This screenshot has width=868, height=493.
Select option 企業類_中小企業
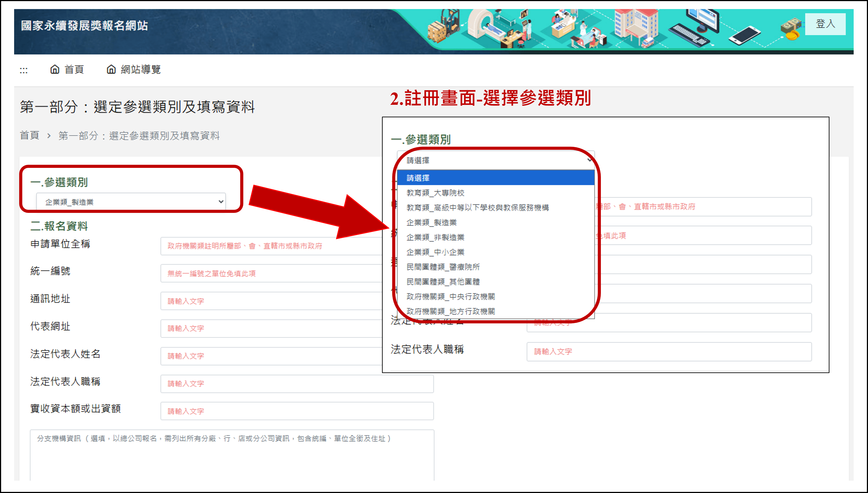point(496,252)
